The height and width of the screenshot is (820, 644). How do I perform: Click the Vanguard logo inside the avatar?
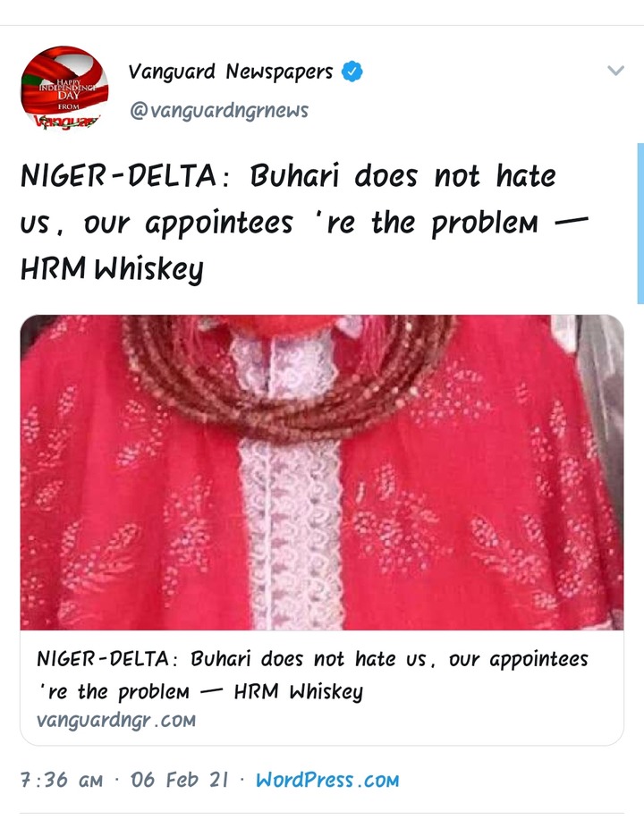66,122
